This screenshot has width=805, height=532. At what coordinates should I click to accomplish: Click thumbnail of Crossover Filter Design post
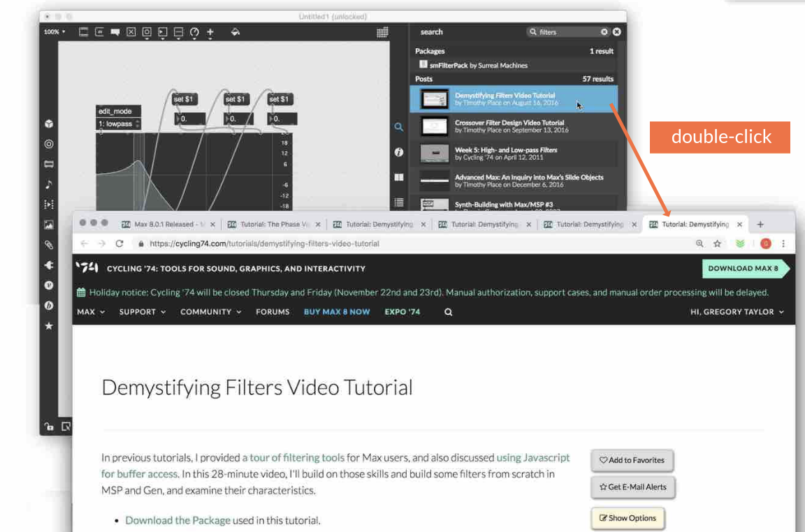[x=435, y=126]
